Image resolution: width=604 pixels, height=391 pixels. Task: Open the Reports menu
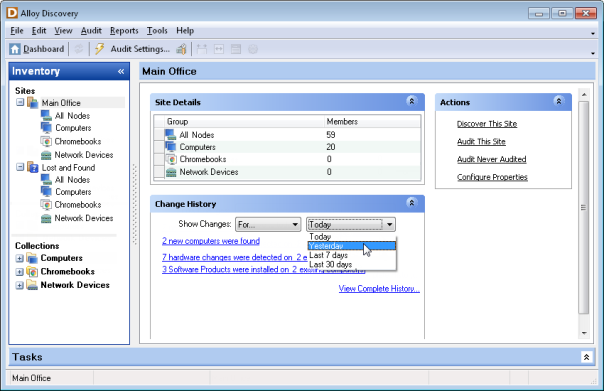tap(124, 31)
